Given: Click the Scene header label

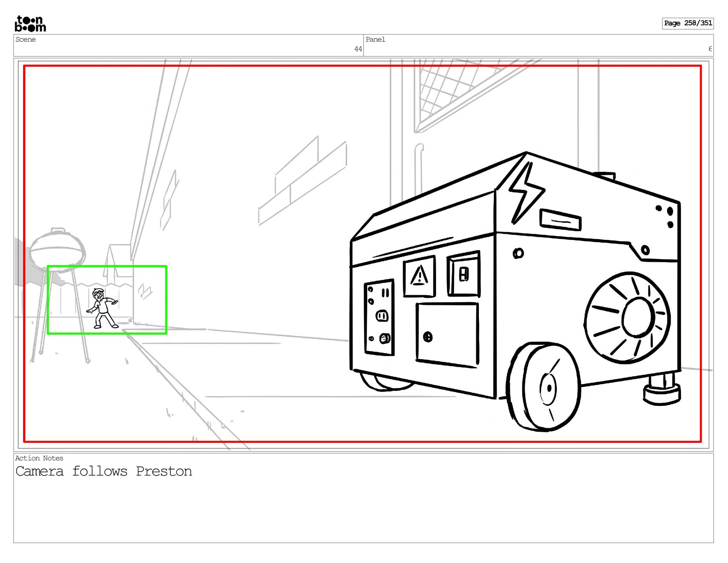Looking at the screenshot, I should (26, 39).
